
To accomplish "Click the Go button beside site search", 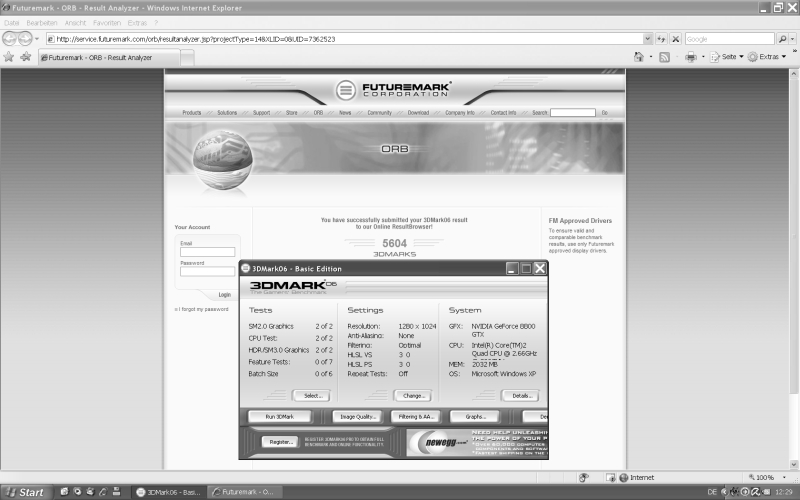I will pos(605,113).
